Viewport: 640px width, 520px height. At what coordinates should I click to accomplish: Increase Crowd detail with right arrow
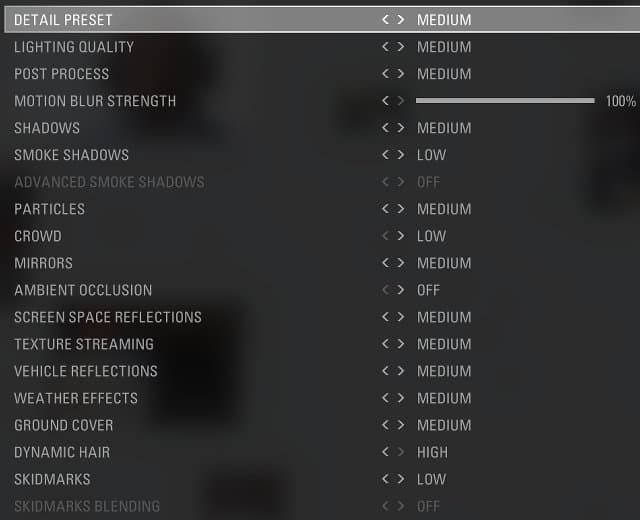pyautogui.click(x=401, y=236)
